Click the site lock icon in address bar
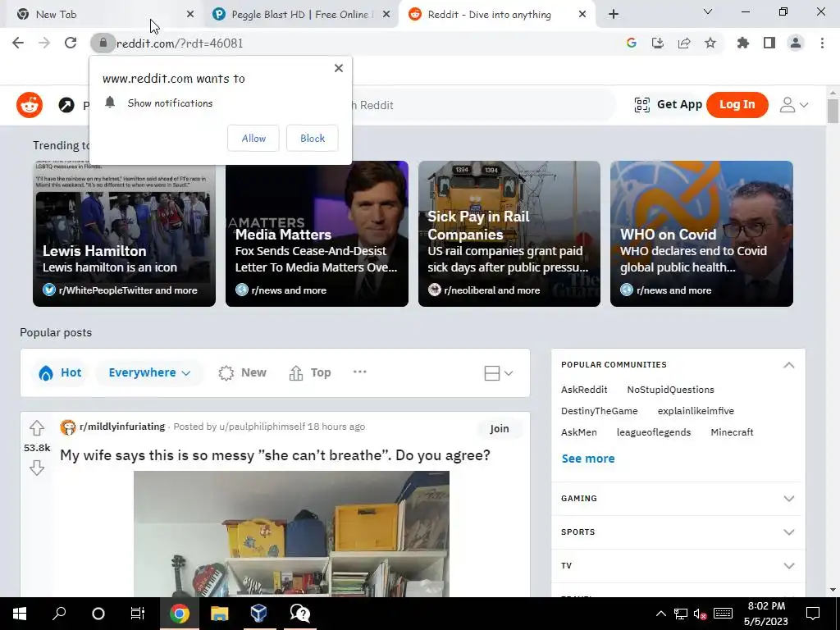 [103, 43]
